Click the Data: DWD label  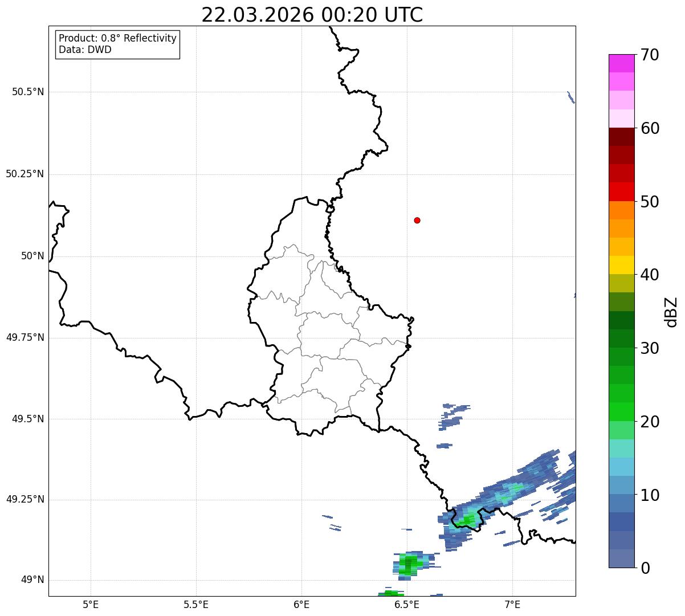point(85,50)
